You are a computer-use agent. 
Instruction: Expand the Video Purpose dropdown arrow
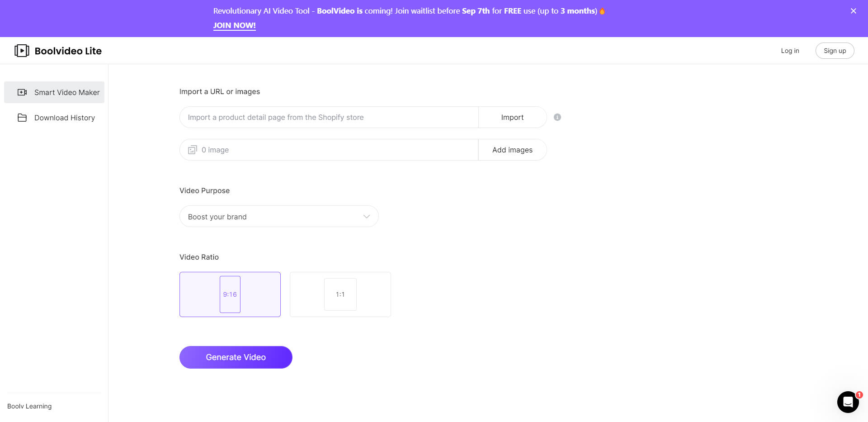(x=367, y=217)
